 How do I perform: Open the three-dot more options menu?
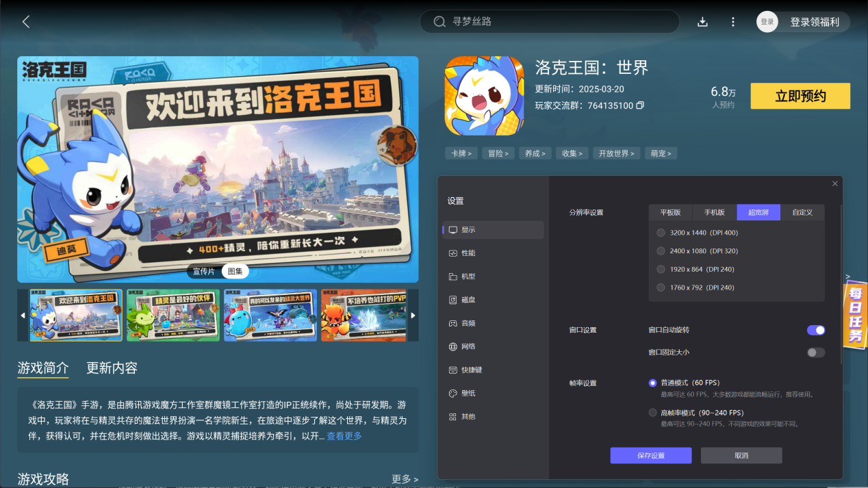click(x=732, y=22)
